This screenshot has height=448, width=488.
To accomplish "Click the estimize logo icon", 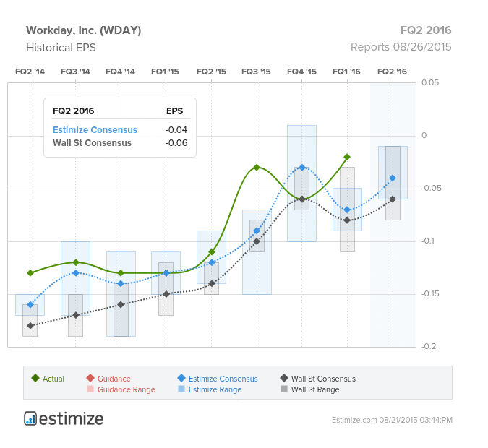I will click(30, 418).
